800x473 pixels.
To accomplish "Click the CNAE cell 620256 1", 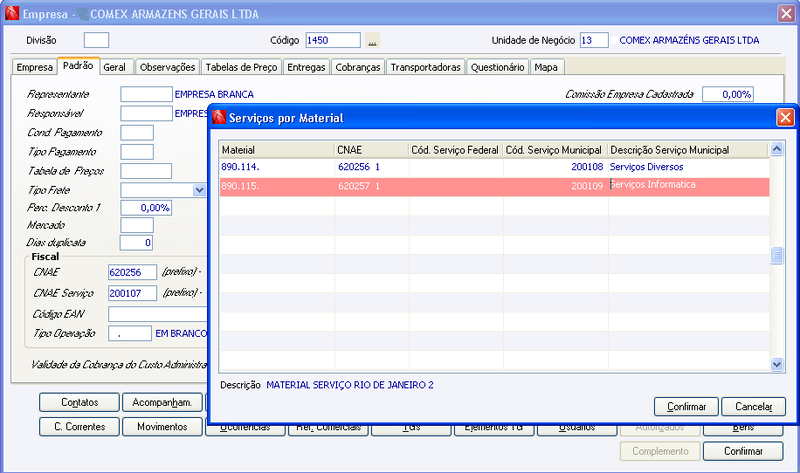I will point(372,167).
